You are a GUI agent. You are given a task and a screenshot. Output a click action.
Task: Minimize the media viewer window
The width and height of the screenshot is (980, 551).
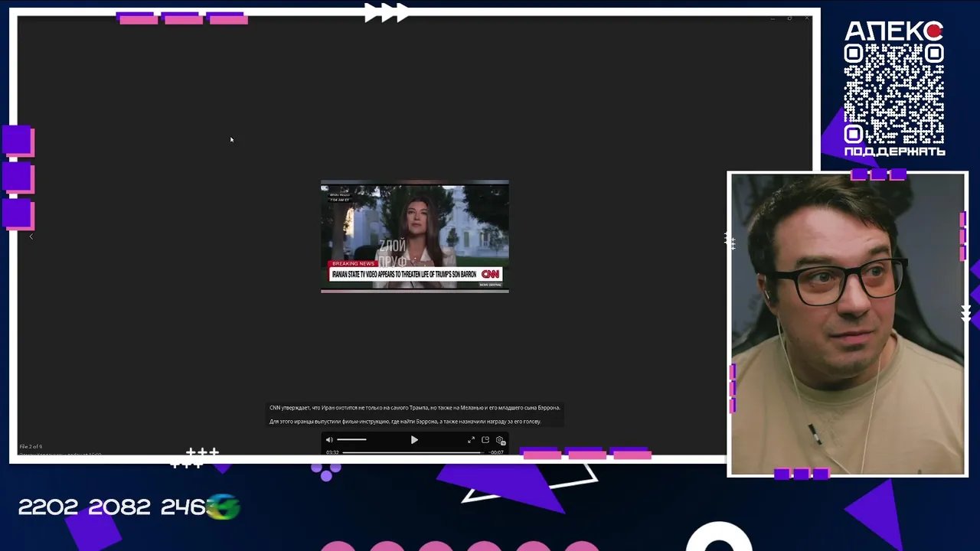coord(772,18)
